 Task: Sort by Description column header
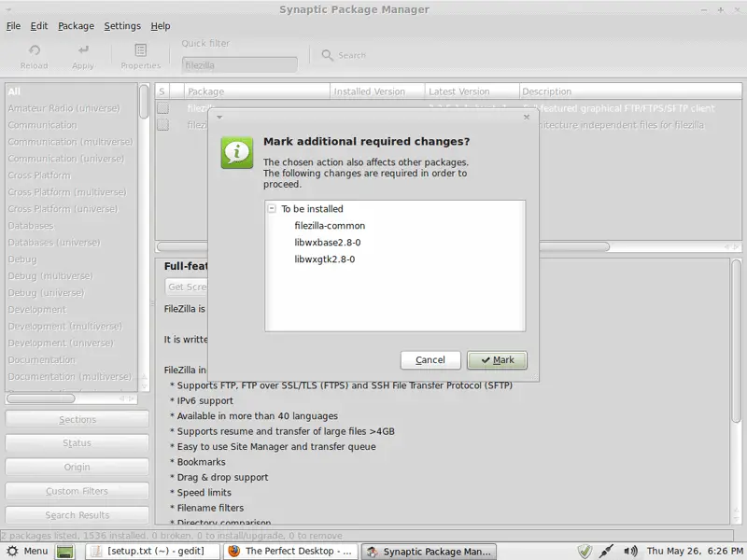630,91
